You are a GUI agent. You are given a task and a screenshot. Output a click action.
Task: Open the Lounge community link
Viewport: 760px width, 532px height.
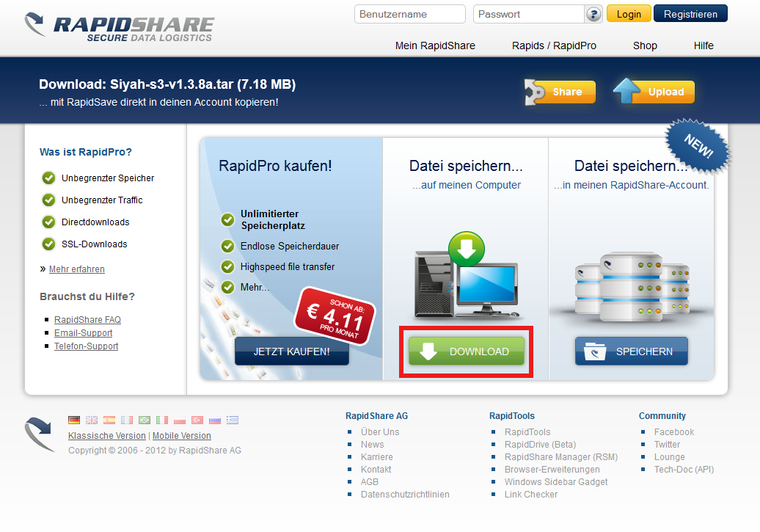click(670, 457)
